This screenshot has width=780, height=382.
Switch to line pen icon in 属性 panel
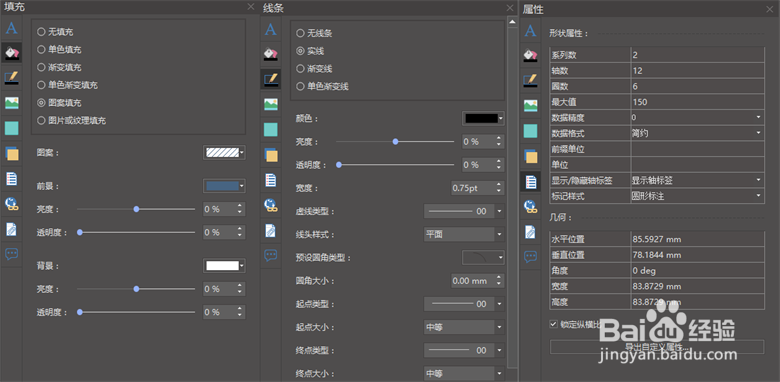(x=531, y=80)
